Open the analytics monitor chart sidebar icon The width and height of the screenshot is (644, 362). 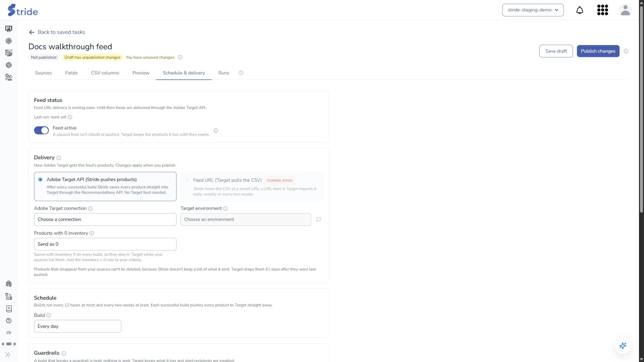tap(9, 29)
